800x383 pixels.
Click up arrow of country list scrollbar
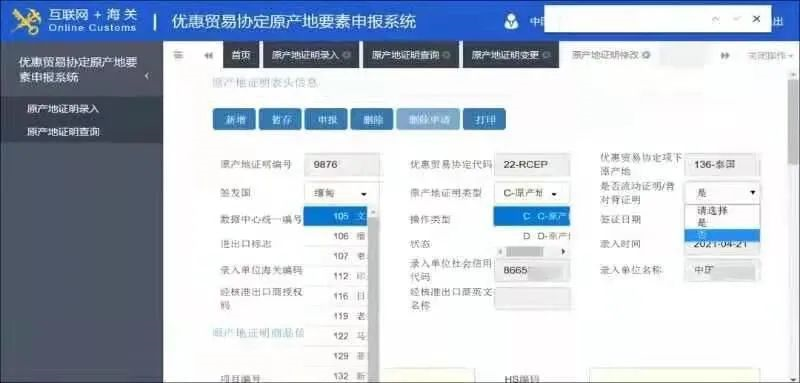click(373, 212)
